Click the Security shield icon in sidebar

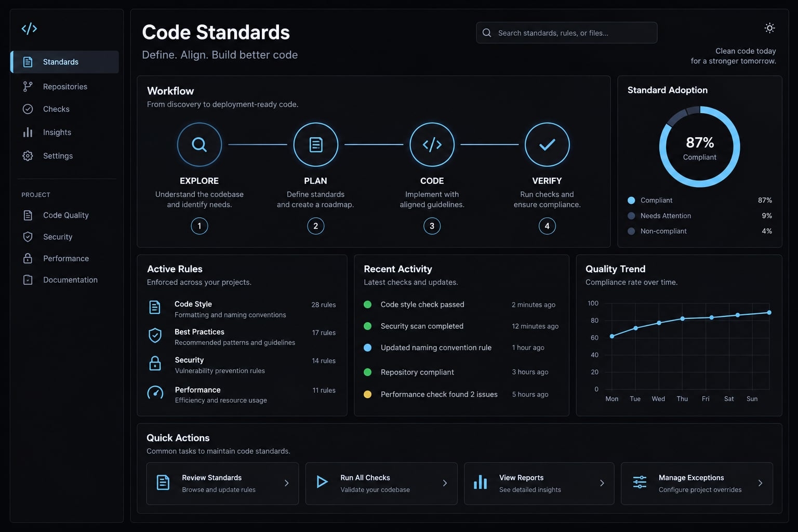tap(28, 237)
